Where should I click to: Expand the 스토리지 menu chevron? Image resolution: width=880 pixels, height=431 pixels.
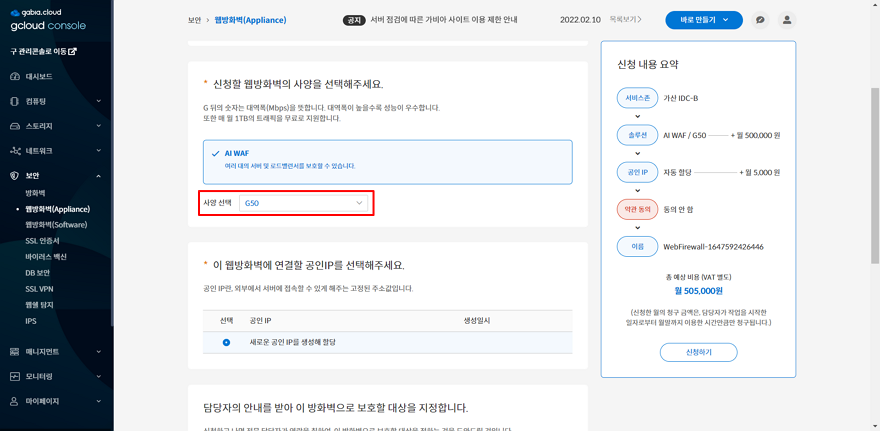pos(98,126)
